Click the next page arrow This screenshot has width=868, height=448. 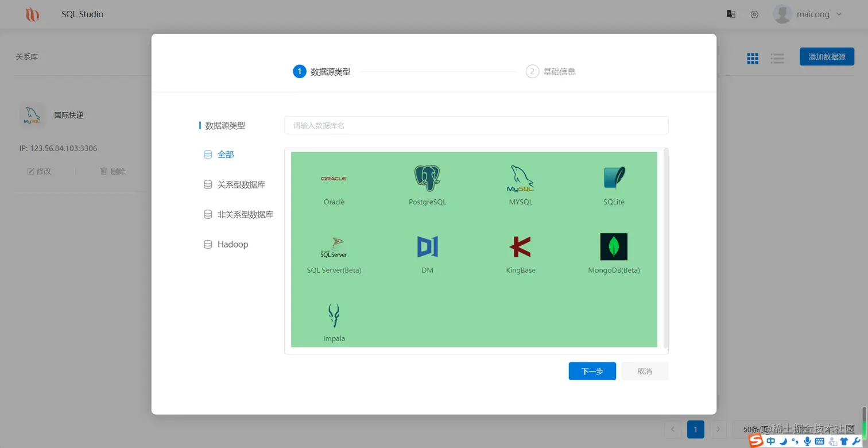click(718, 430)
